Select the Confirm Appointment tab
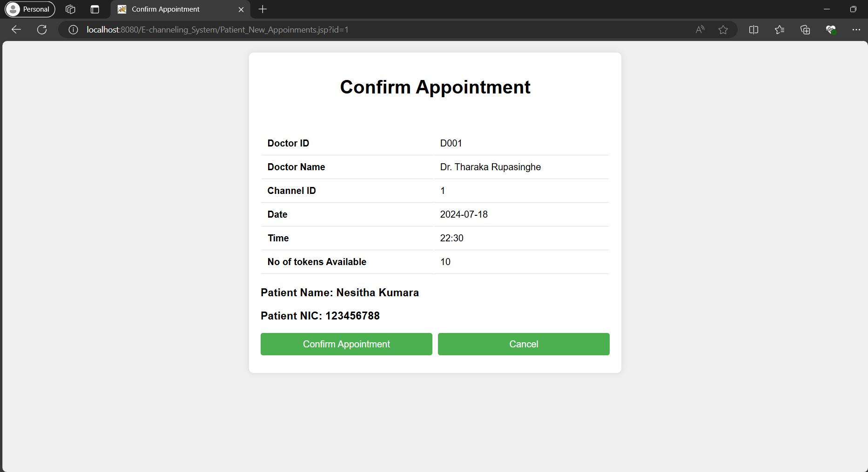 tap(172, 9)
